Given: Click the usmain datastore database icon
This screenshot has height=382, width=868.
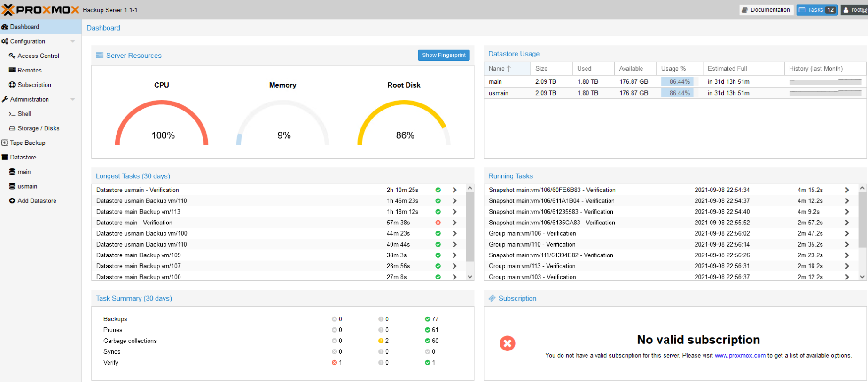Looking at the screenshot, I should pos(12,186).
